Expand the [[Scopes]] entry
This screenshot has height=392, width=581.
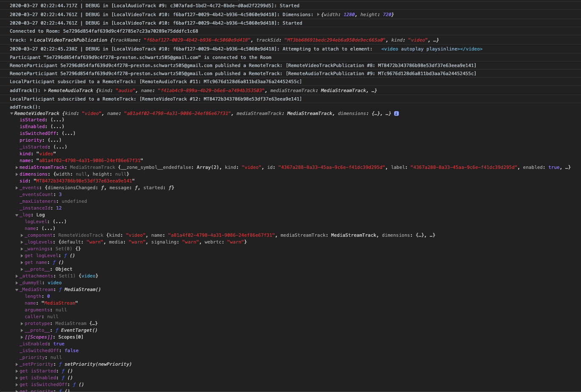point(22,337)
